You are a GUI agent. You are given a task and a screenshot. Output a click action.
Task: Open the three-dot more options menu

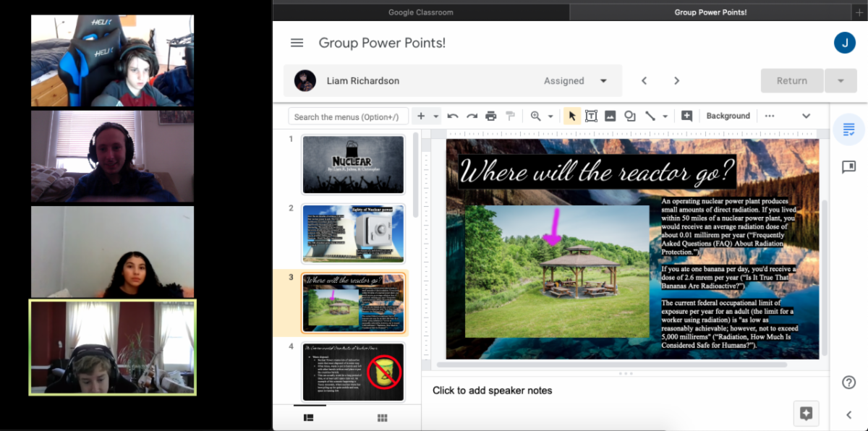[769, 116]
